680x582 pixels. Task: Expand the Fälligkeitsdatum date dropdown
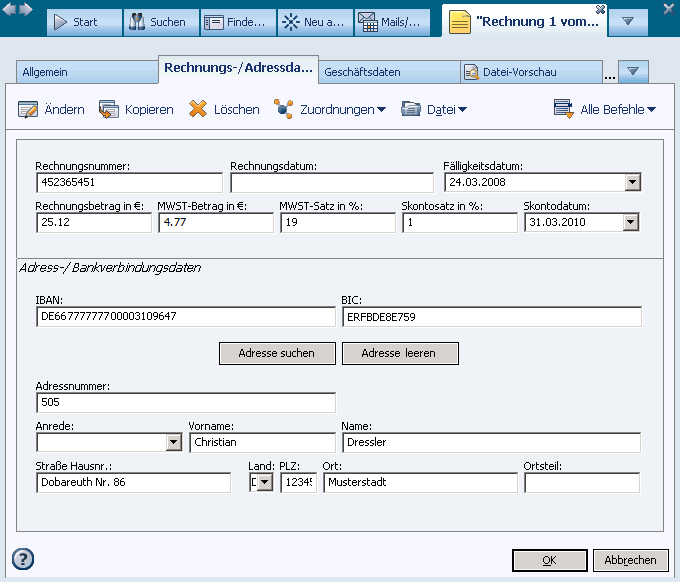631,183
